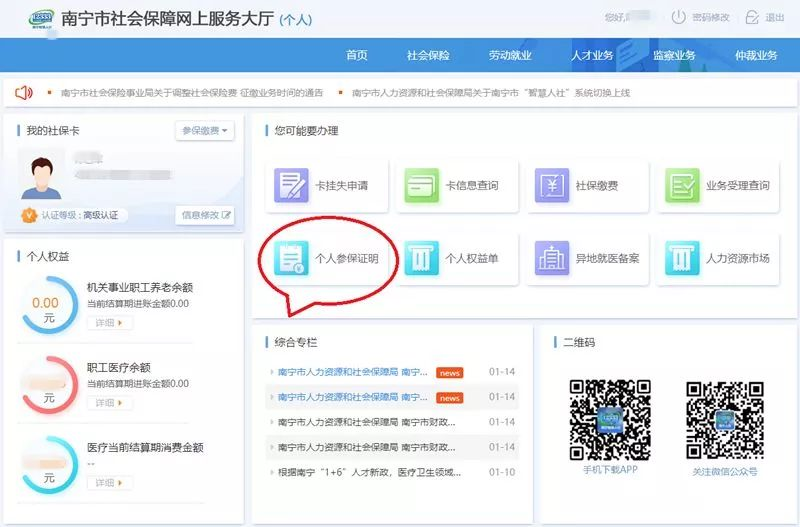Log out using the 退出 link
Viewport: 800px width, 527px height.
pos(765,17)
